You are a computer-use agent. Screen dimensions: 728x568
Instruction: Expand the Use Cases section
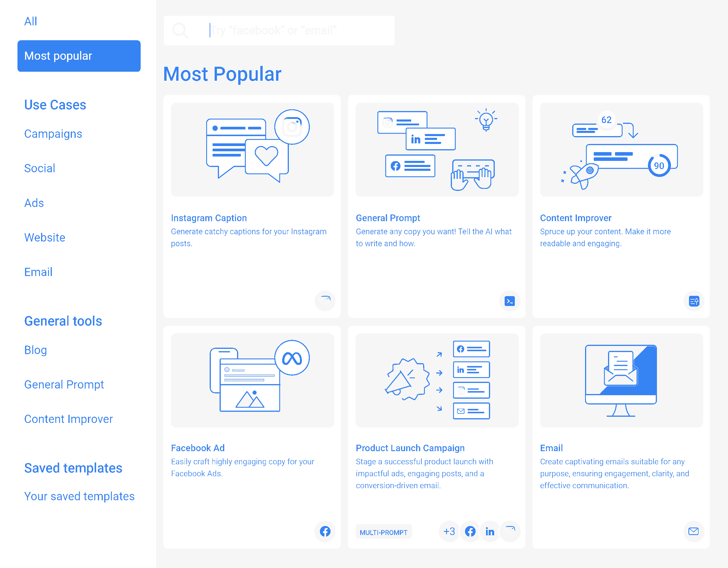55,105
